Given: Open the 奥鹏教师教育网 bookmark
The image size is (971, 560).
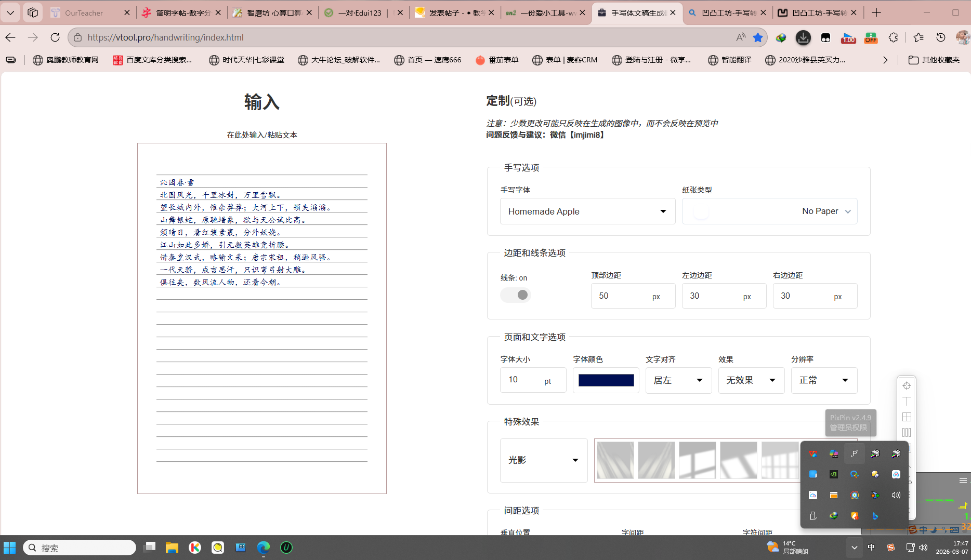Looking at the screenshot, I should [66, 60].
